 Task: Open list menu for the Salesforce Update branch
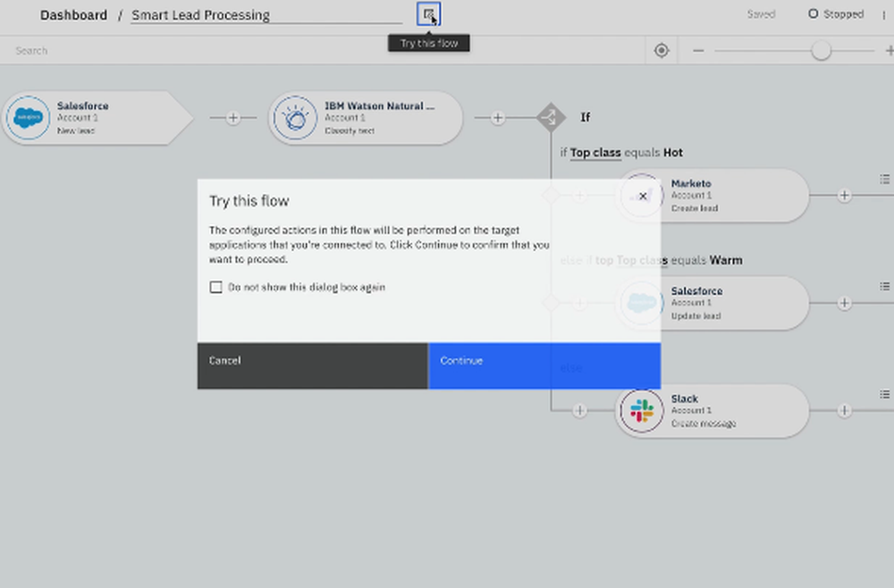tap(884, 287)
